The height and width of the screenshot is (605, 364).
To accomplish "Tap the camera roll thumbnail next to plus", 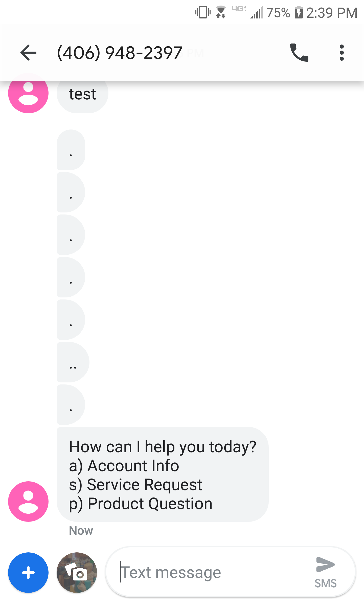I will click(x=77, y=573).
